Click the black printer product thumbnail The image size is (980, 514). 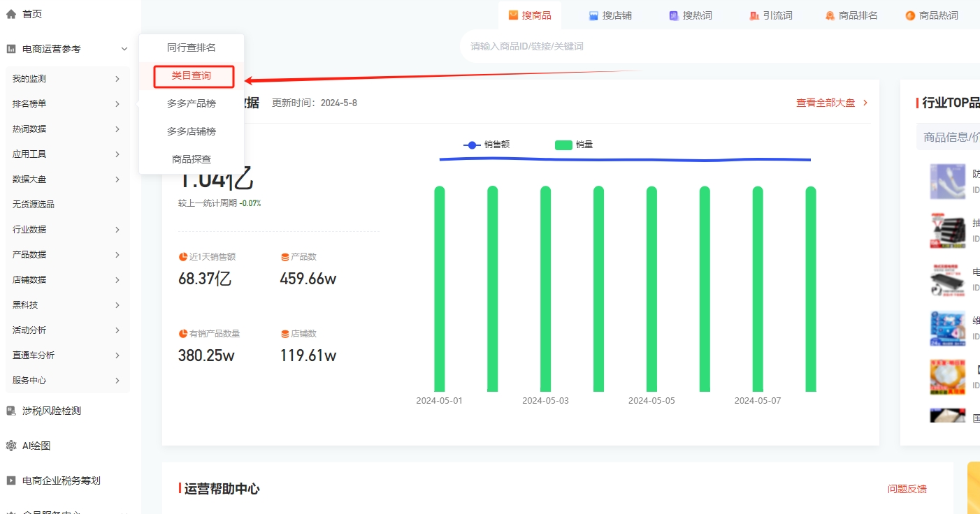click(x=948, y=230)
